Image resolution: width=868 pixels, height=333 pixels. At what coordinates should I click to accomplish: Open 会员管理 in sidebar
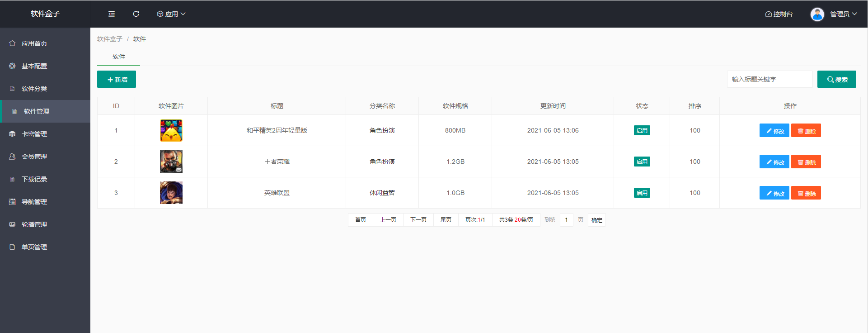pyautogui.click(x=34, y=157)
